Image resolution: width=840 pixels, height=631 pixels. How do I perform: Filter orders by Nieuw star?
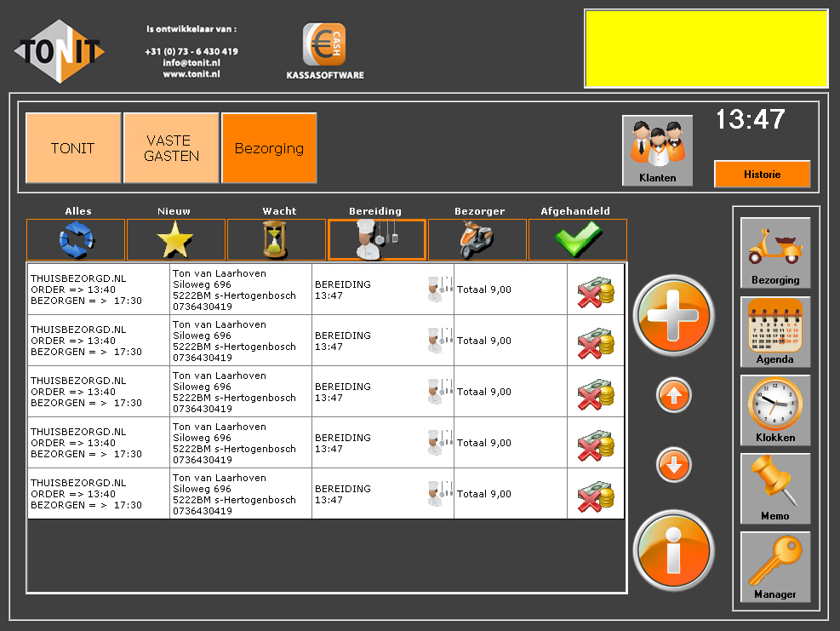(x=175, y=239)
